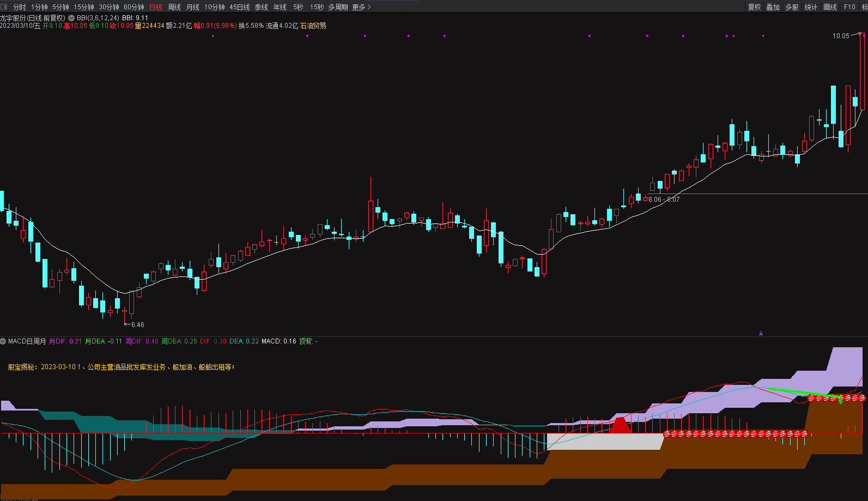Click the 周DIF: 0.46 readout
Image resolution: width=868 pixels, height=501 pixels.
142,341
